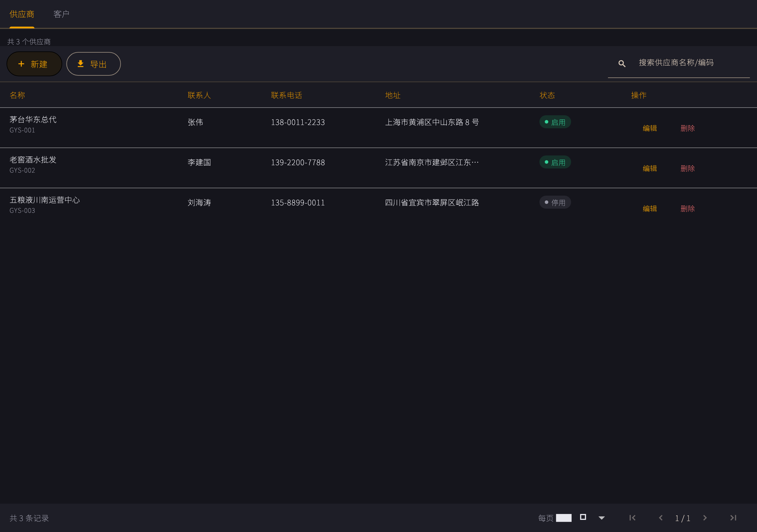Click address 上海市黄浦区中山东路 8 号
Viewport: 757px width, 532px height.
click(432, 122)
